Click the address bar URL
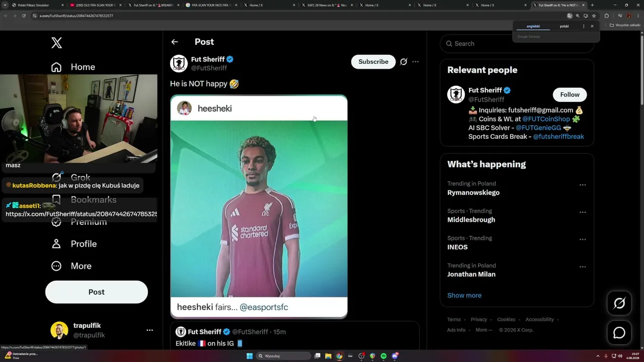Image resolution: width=644 pixels, height=362 pixels. pyautogui.click(x=76, y=16)
